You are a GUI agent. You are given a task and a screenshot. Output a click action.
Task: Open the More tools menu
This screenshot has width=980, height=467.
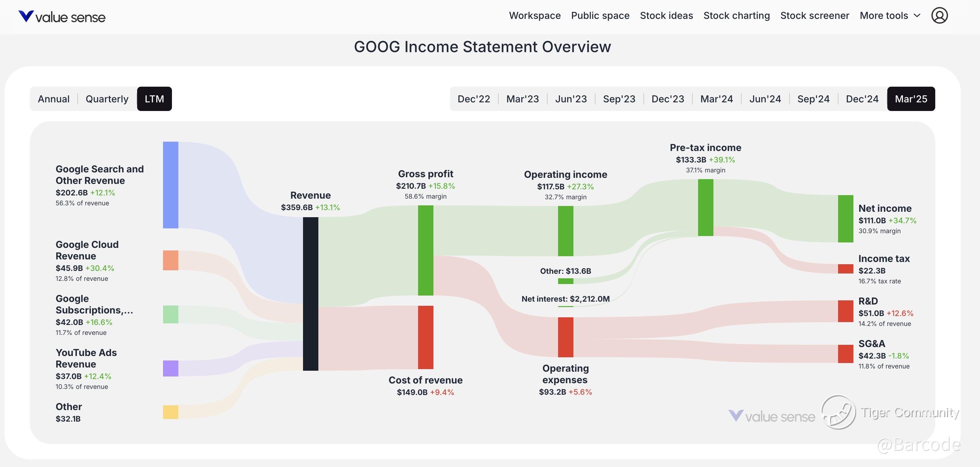pyautogui.click(x=883, y=16)
